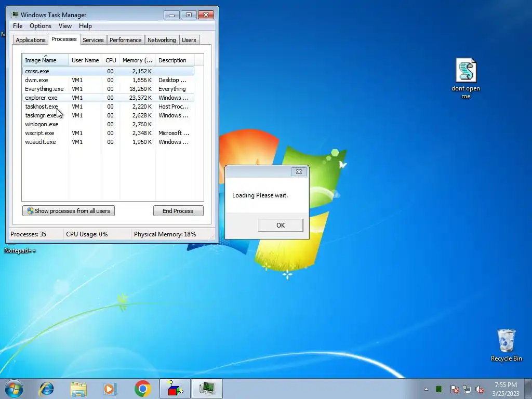Viewport: 532px width, 399px height.
Task: Switch to the Task Manager taskbar button
Action: 207,389
